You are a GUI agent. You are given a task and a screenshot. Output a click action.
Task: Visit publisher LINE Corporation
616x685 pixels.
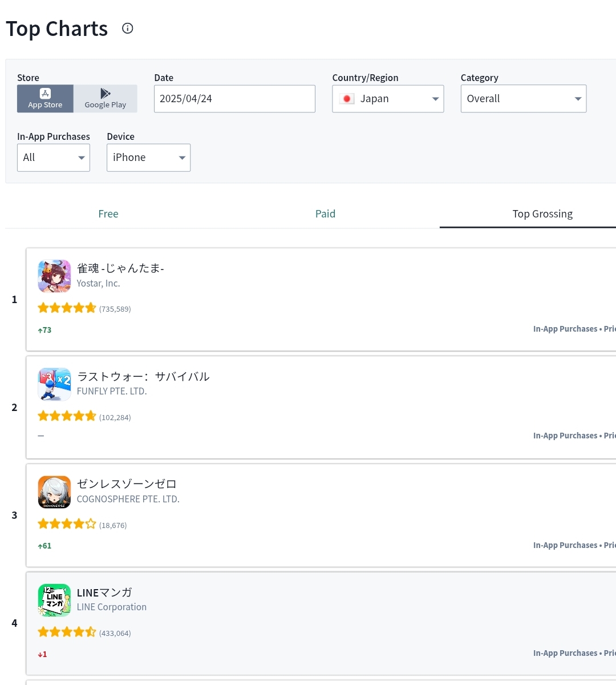112,607
